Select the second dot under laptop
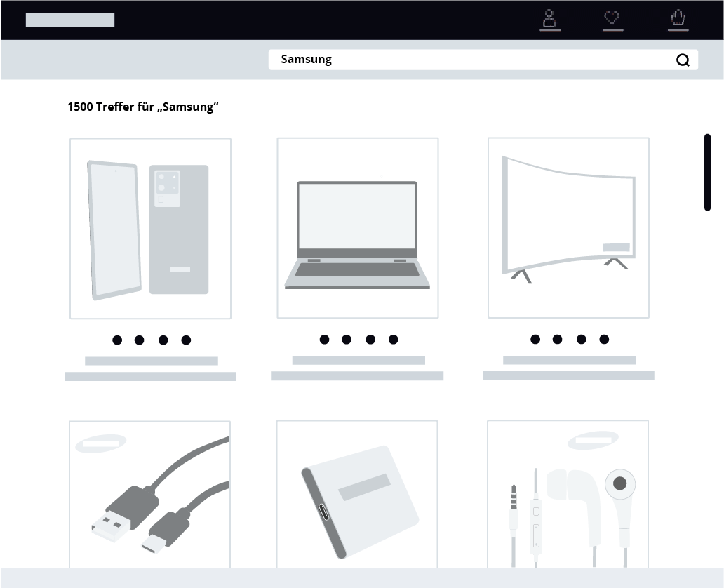 coord(347,340)
